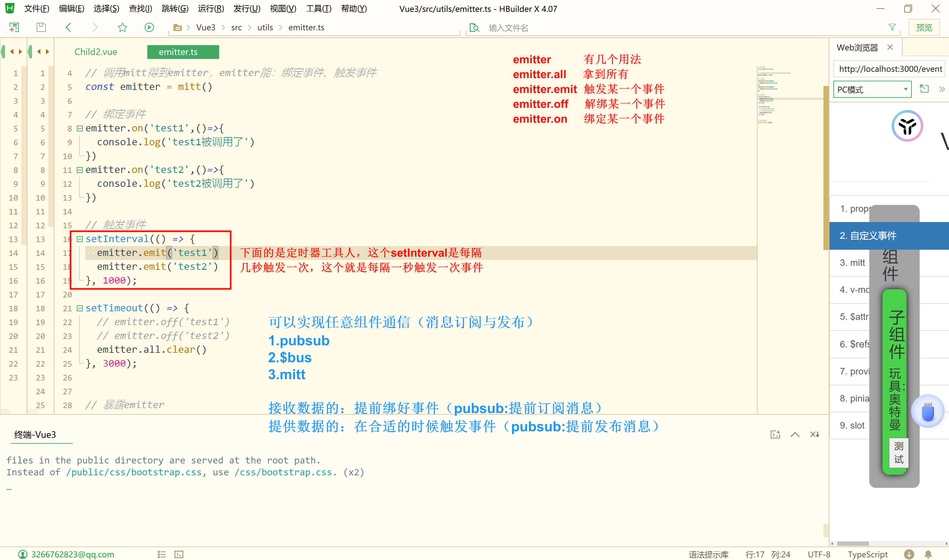949x560 pixels.
Task: Open the 运行(R) menu
Action: [x=211, y=8]
